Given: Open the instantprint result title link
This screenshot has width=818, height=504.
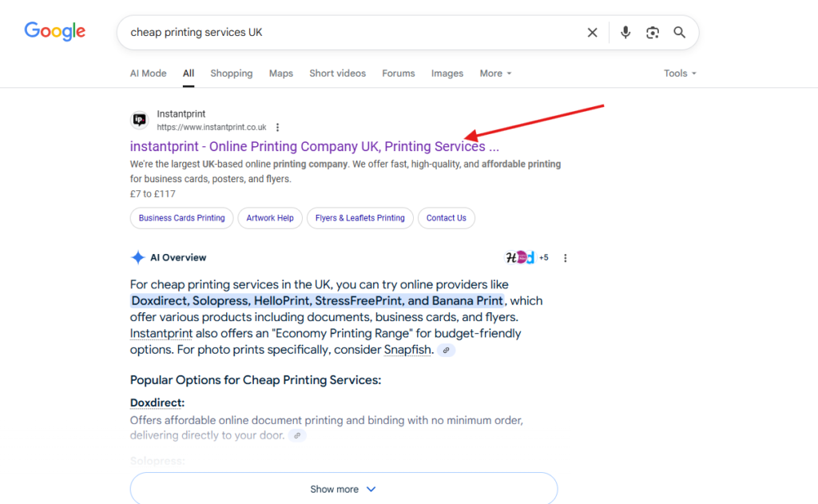Looking at the screenshot, I should pyautogui.click(x=314, y=147).
